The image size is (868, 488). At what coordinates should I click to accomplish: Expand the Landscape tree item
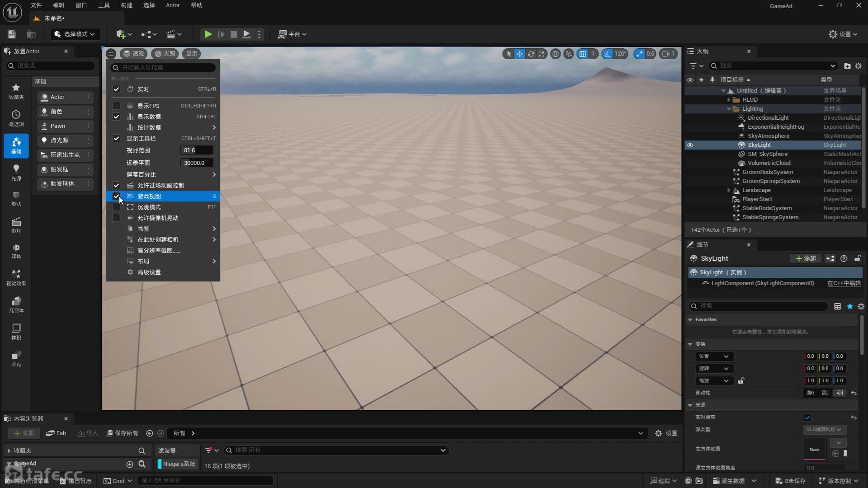point(728,190)
